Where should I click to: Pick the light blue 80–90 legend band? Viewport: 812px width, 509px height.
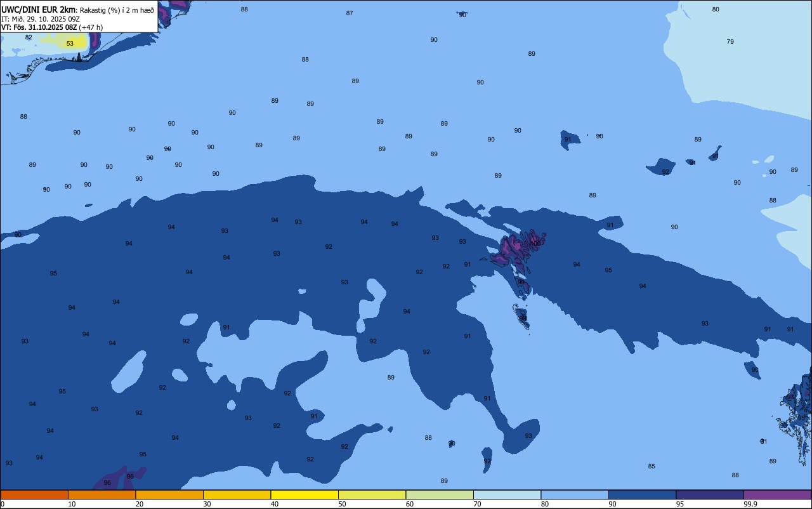click(x=575, y=494)
